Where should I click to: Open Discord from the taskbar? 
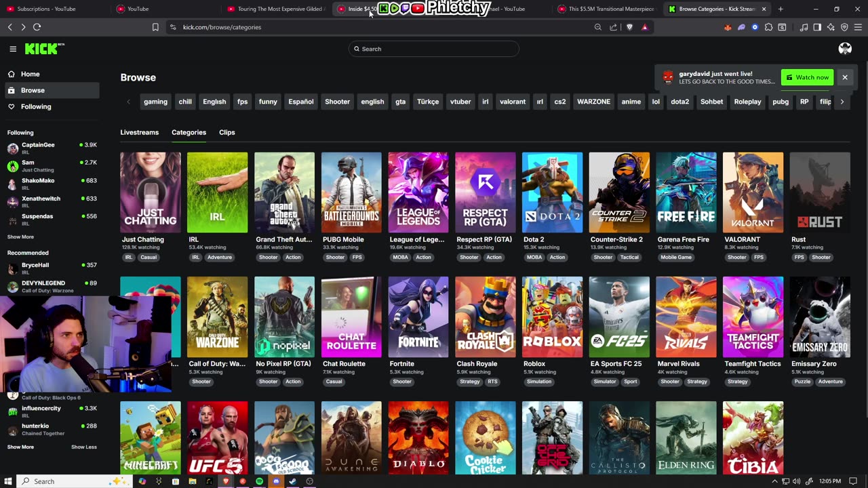pyautogui.click(x=276, y=481)
